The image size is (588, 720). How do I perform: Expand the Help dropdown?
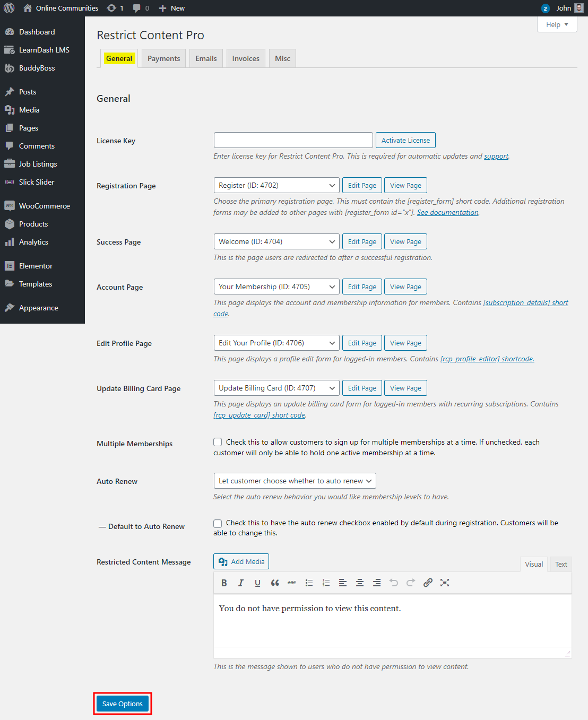(557, 24)
